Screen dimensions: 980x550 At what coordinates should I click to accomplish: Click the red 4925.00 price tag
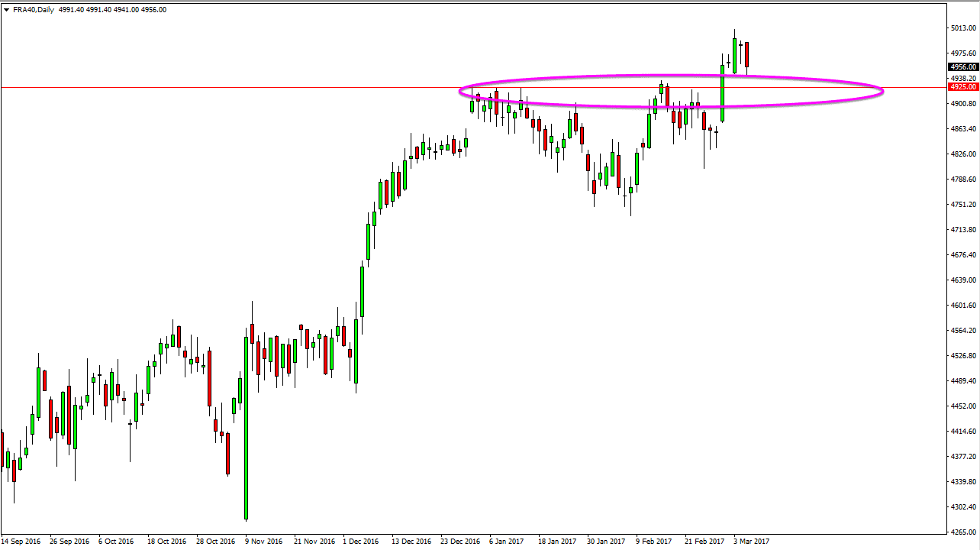tap(964, 87)
